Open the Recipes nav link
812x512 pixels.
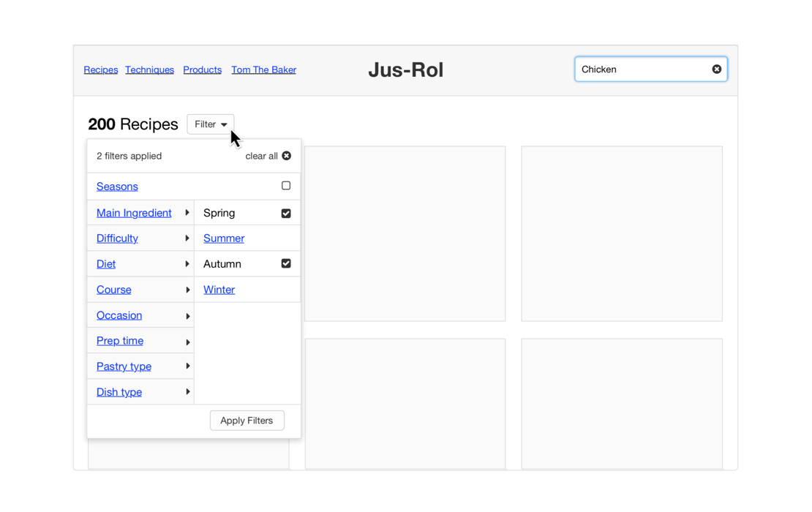point(101,70)
